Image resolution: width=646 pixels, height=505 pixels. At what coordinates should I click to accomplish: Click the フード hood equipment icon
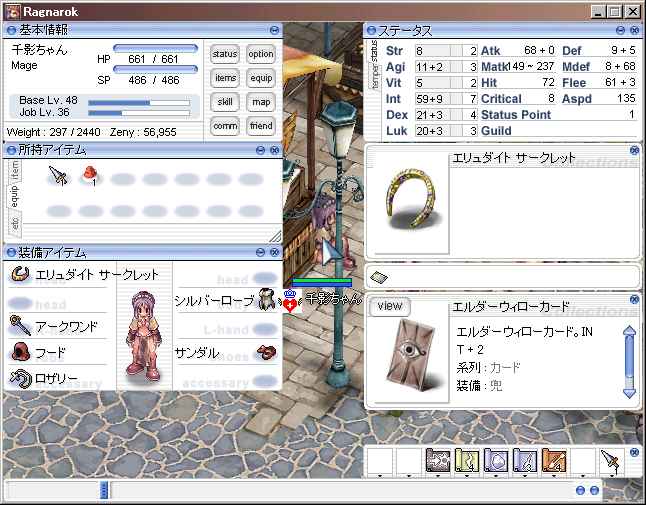pos(20,351)
